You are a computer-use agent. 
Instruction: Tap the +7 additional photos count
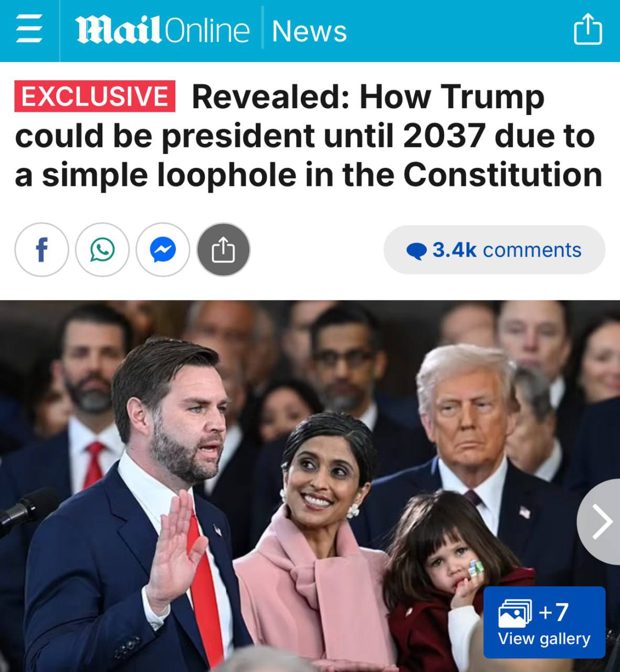(x=553, y=612)
